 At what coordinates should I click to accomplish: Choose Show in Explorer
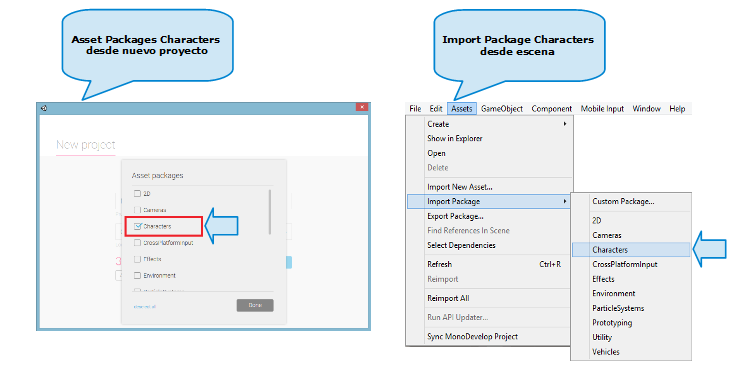tap(490, 139)
